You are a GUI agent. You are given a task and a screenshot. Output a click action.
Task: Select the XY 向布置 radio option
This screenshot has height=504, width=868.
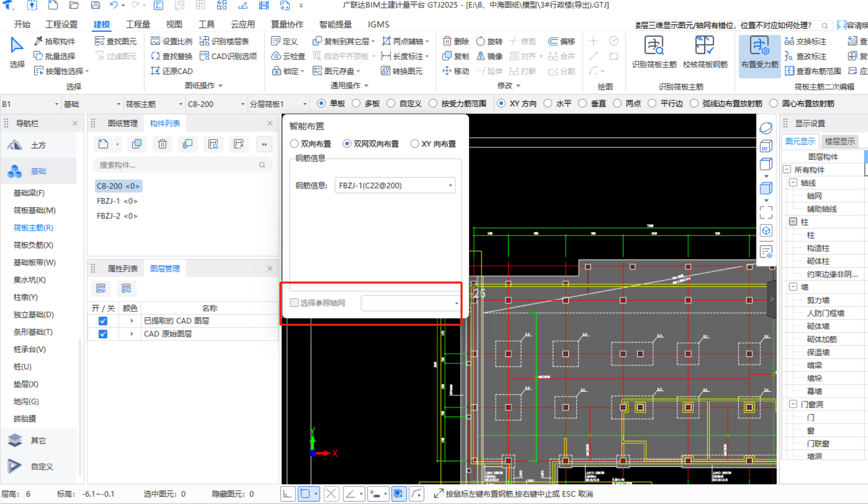[415, 144]
